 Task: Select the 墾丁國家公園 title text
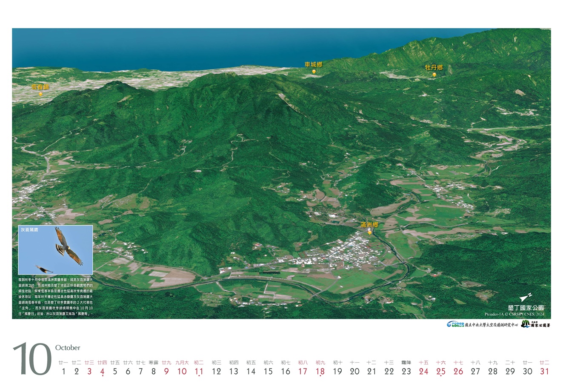526,307
